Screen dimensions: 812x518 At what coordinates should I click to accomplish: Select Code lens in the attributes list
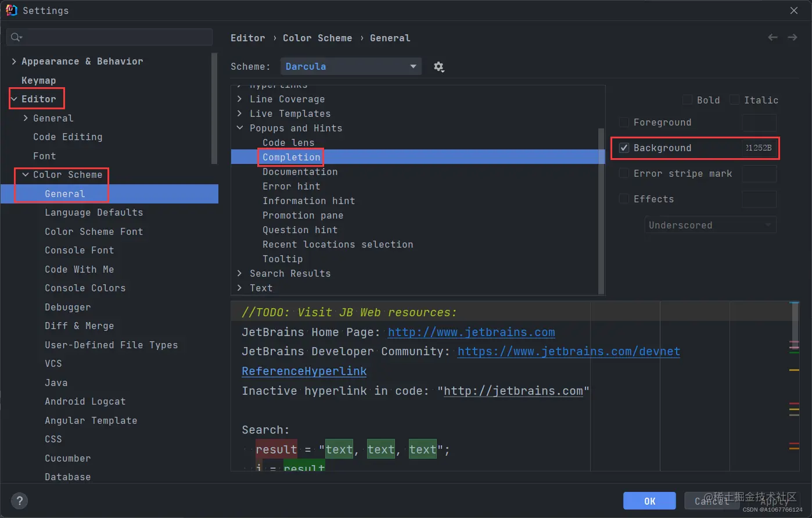289,142
